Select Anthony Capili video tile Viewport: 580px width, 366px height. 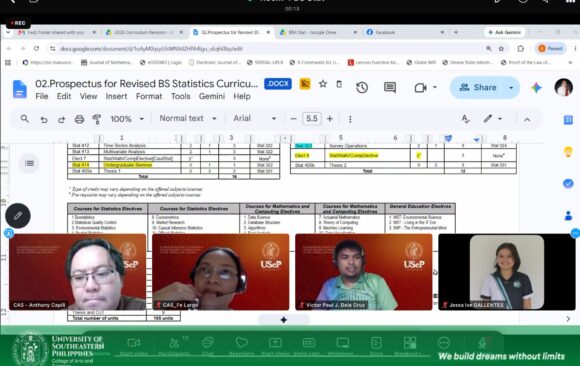tap(78, 272)
